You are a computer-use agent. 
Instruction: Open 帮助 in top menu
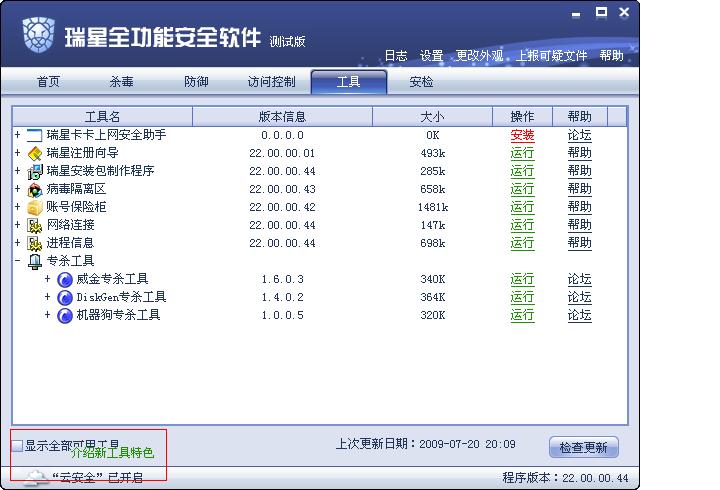[612, 56]
